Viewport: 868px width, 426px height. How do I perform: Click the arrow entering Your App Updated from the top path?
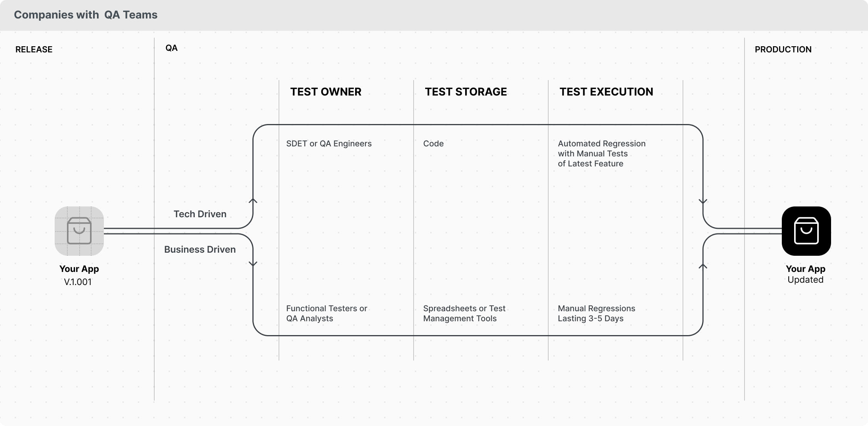(x=703, y=201)
